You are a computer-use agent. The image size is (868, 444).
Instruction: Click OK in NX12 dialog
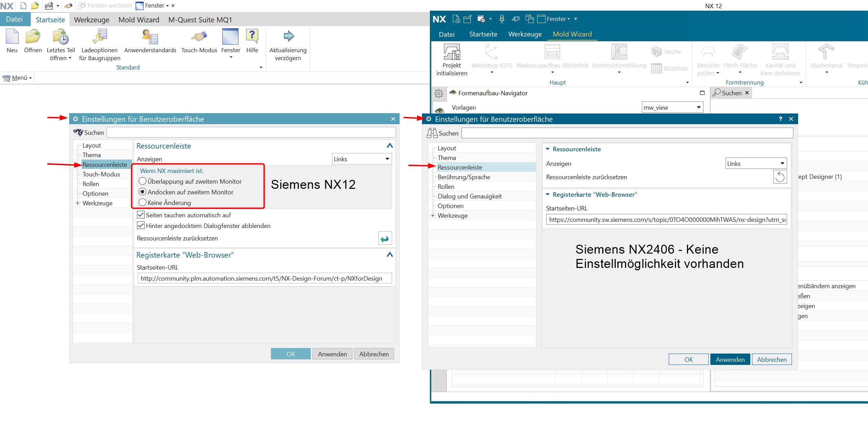[291, 354]
